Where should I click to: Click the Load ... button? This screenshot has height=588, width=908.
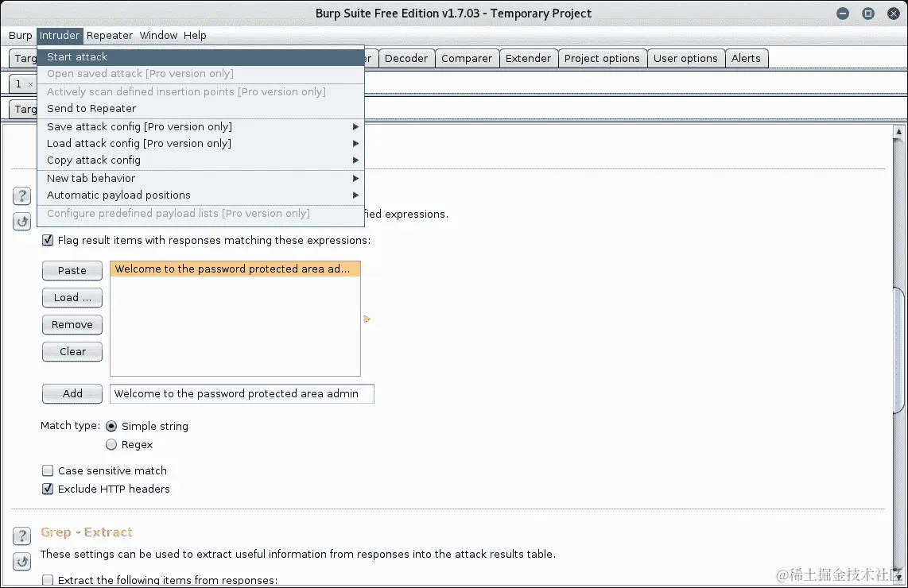72,297
